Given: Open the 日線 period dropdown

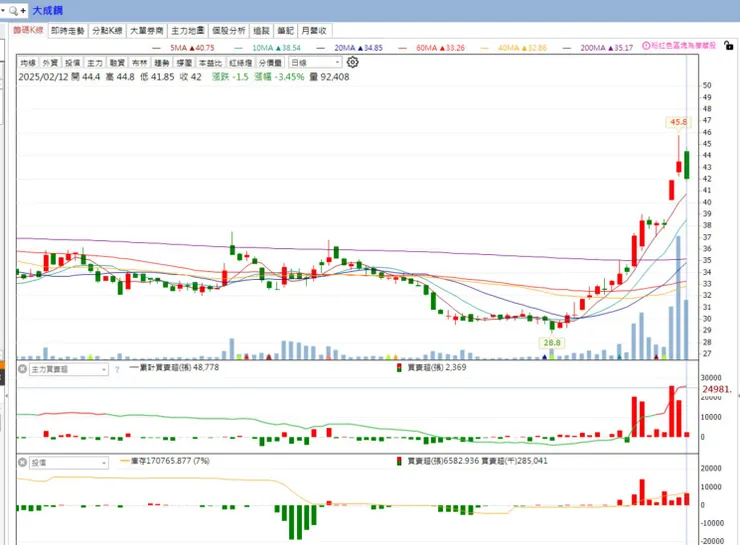Looking at the screenshot, I should tap(315, 62).
